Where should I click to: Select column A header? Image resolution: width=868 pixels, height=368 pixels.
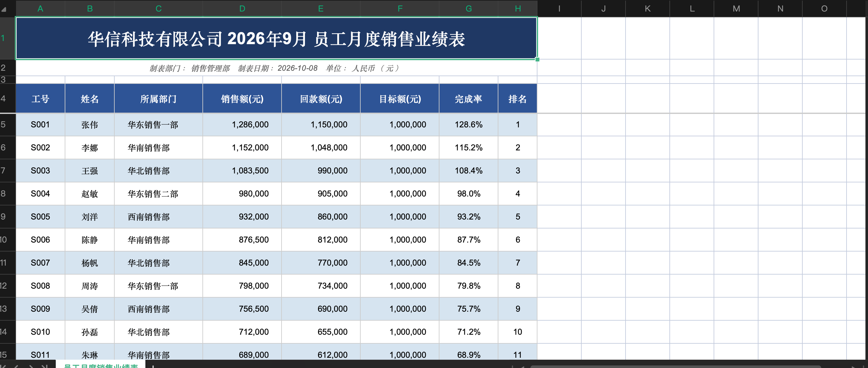(x=40, y=8)
